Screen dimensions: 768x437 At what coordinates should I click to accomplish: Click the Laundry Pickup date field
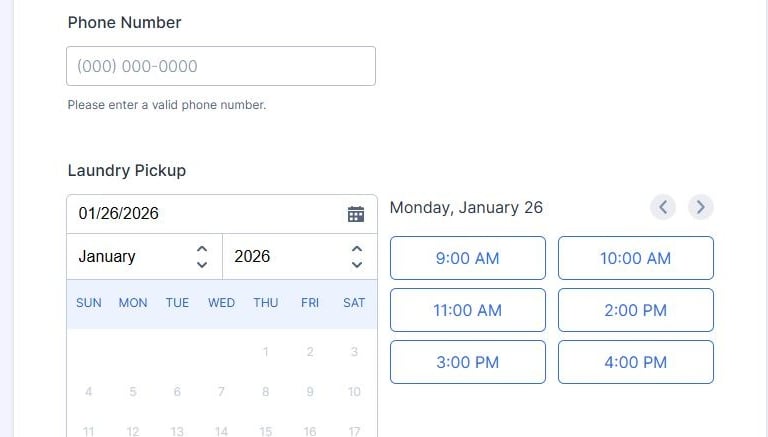click(205, 213)
